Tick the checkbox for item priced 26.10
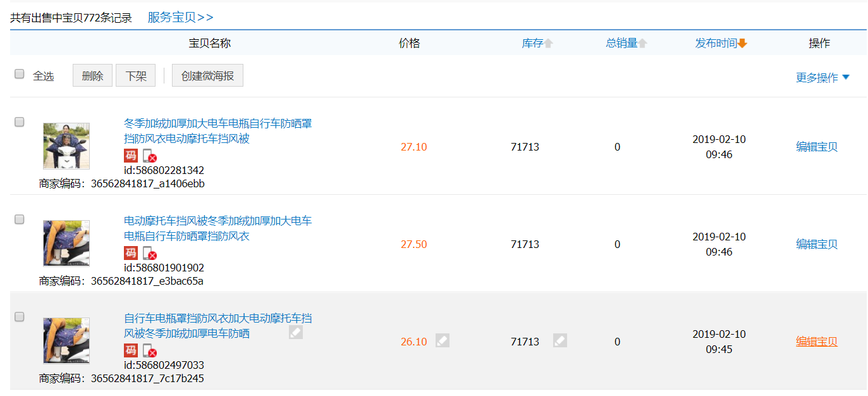 20,317
